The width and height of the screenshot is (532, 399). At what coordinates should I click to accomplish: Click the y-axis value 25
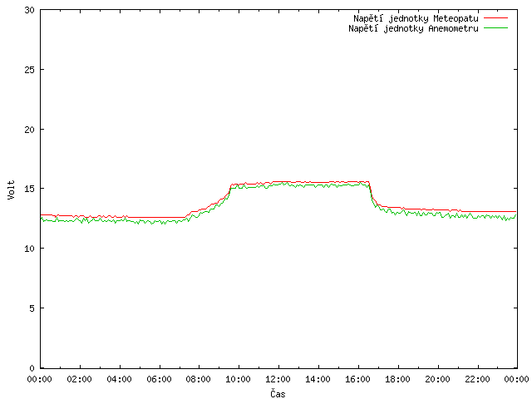pyautogui.click(x=30, y=70)
